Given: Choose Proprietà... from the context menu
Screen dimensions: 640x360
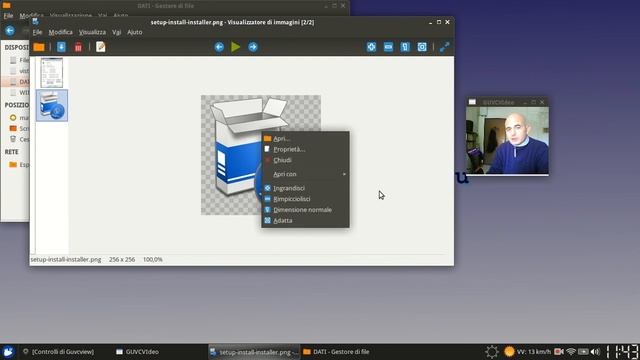Looking at the screenshot, I should point(305,149).
